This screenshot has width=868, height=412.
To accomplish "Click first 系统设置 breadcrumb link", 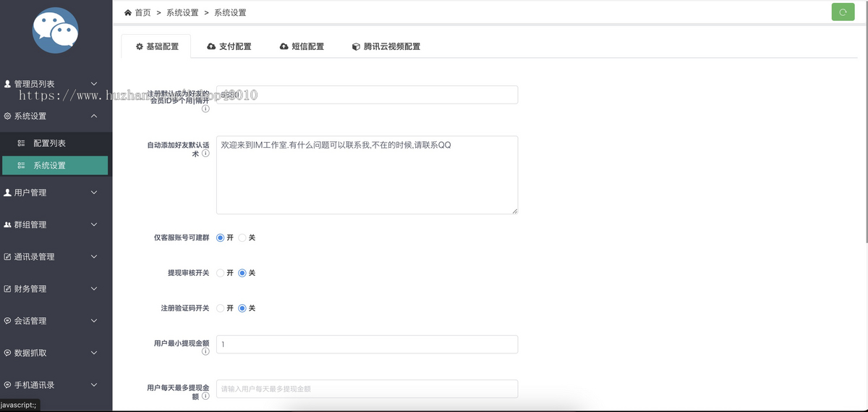I will click(182, 12).
